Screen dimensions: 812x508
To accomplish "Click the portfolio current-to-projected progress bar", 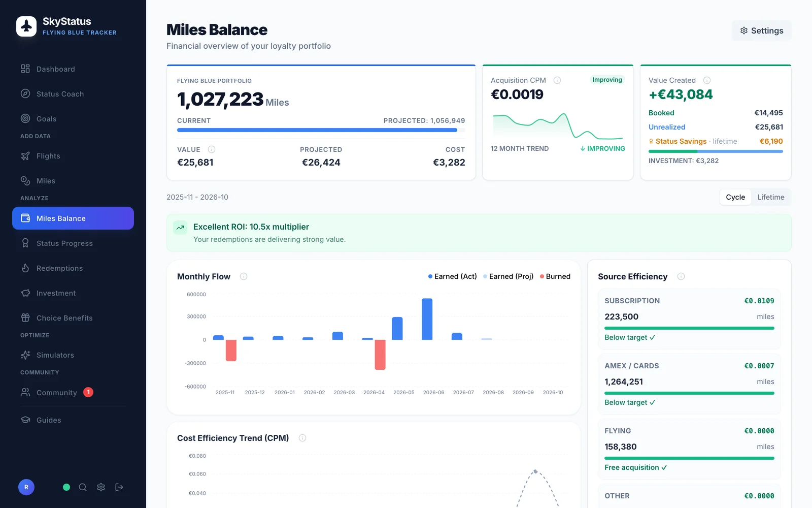I will pos(321,130).
